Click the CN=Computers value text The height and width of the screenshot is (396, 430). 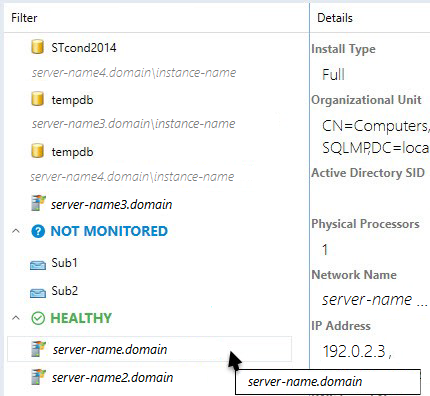[376, 126]
